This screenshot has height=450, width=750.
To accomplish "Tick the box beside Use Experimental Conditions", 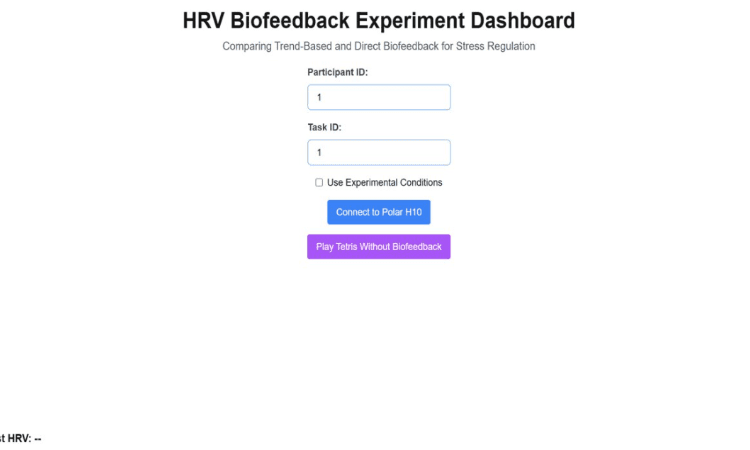I will coord(319,183).
